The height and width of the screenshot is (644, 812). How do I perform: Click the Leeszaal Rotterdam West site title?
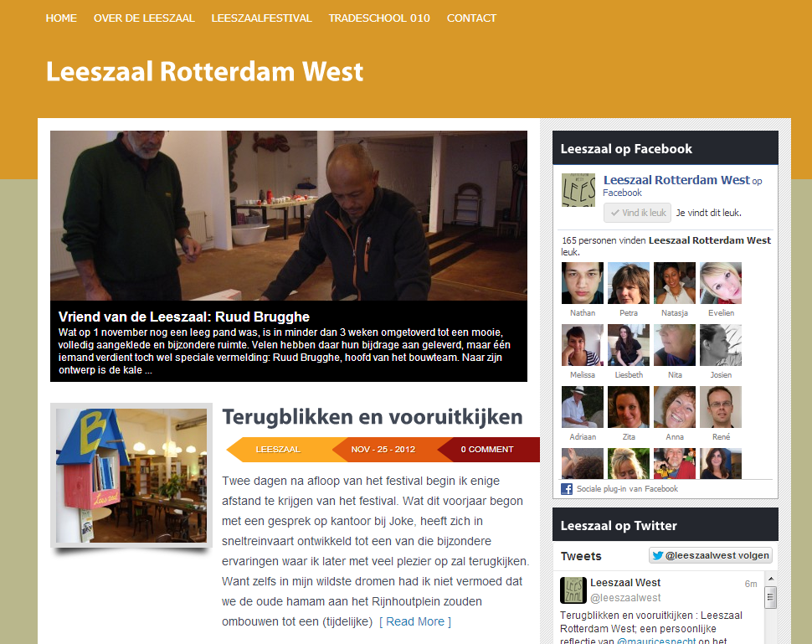[204, 71]
